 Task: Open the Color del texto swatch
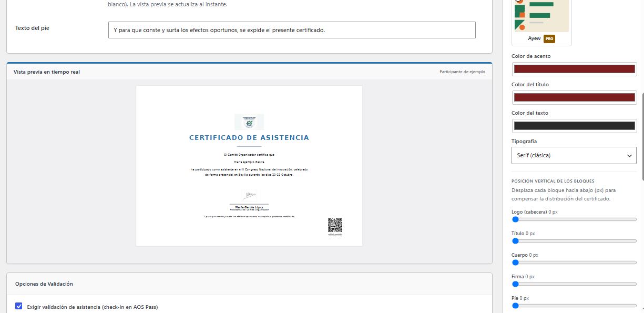point(574,126)
